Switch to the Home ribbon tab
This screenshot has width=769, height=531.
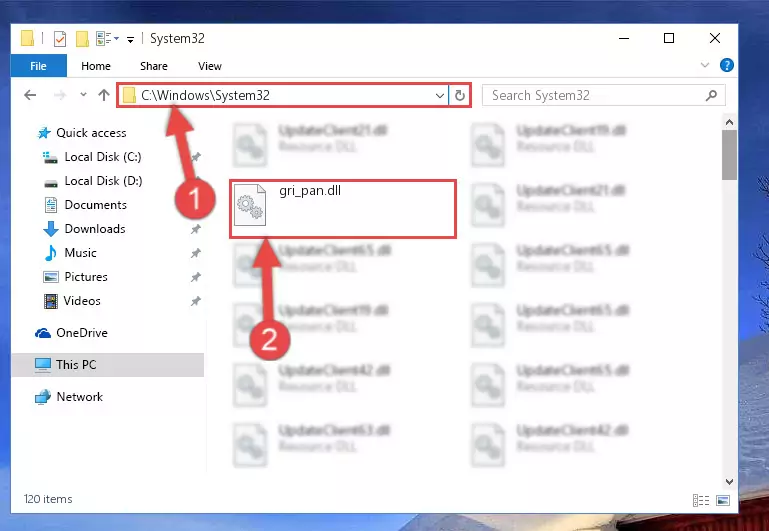coord(96,66)
